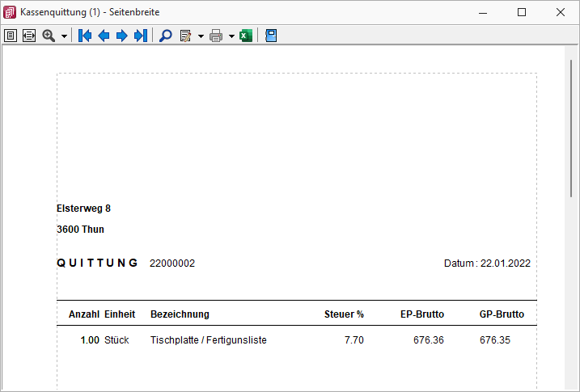Click the QUITTUNG heading
The width and height of the screenshot is (580, 392).
coord(97,263)
